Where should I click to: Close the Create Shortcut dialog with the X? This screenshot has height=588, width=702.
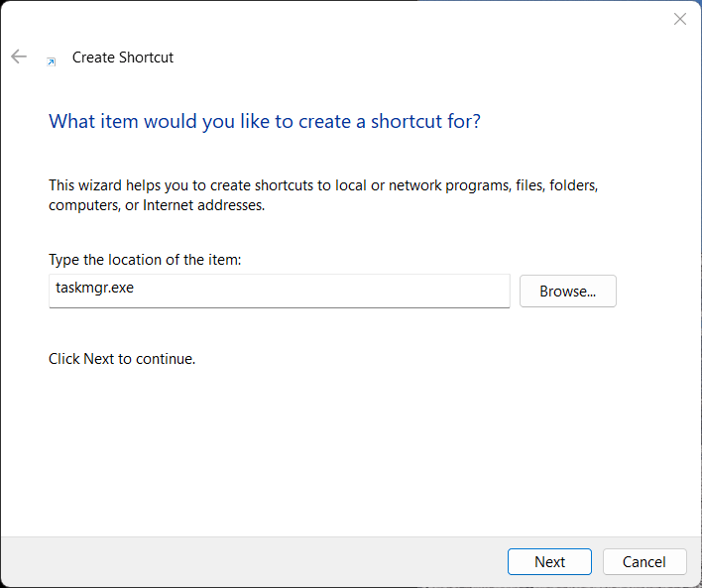click(680, 19)
